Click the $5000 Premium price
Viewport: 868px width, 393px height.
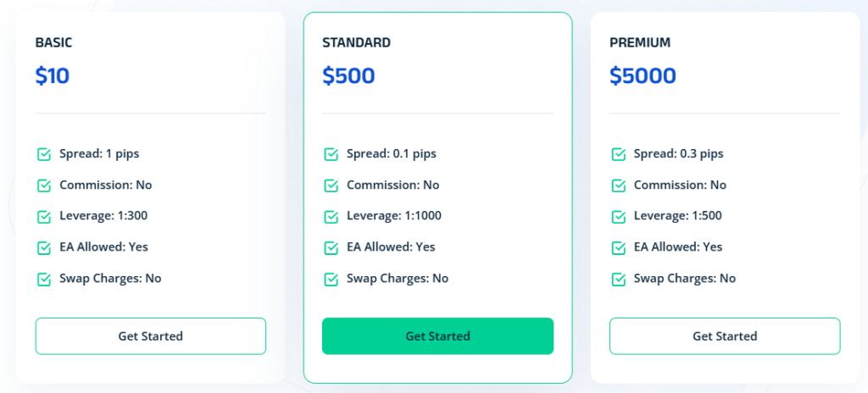pyautogui.click(x=643, y=76)
